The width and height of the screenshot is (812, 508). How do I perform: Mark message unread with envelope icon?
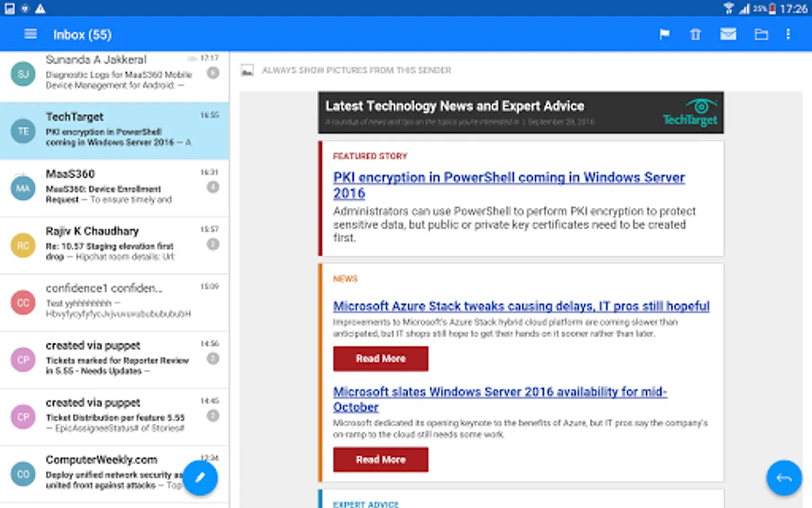[x=728, y=34]
